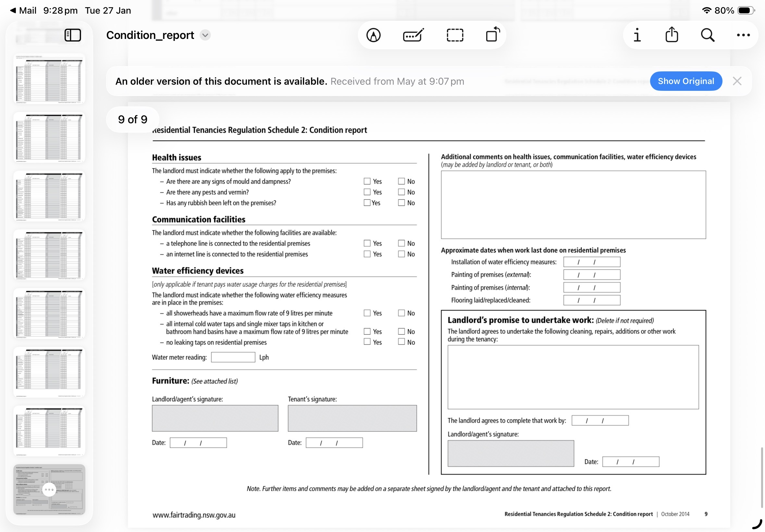This screenshot has height=532, width=765.
Task: Click the Water meter reading field
Action: click(233, 357)
